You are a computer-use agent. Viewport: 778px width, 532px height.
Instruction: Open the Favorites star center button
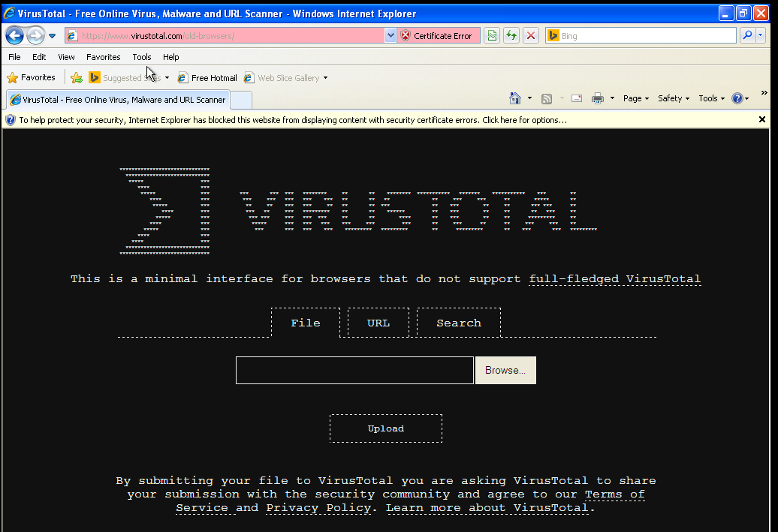(x=31, y=77)
